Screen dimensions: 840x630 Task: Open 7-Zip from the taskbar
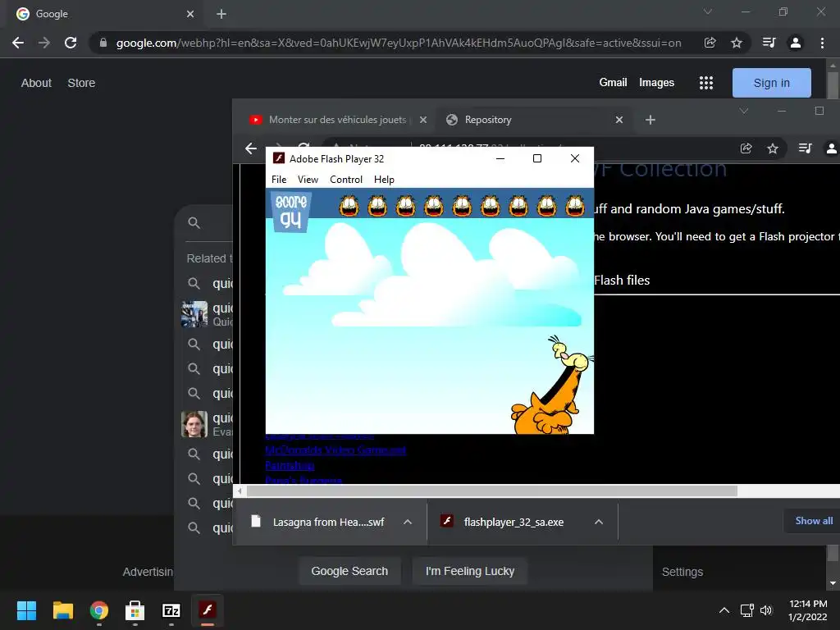pos(171,610)
